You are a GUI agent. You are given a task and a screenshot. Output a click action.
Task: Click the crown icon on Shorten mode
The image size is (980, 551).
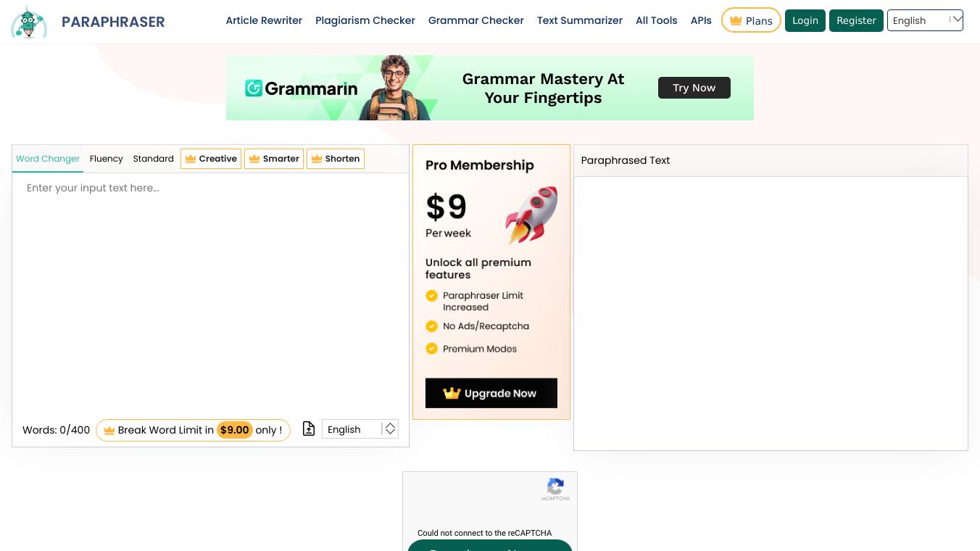pyautogui.click(x=317, y=159)
